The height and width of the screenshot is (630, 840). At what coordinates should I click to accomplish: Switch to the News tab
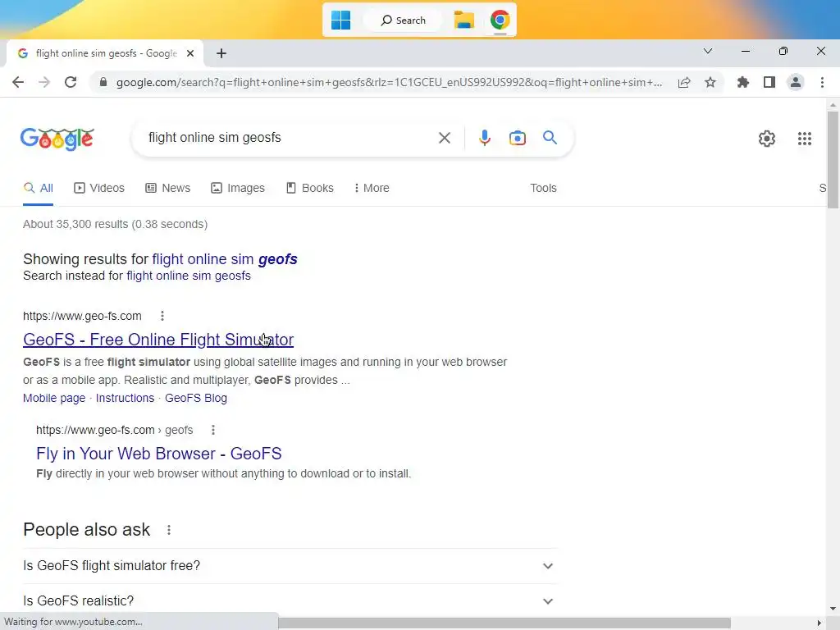pyautogui.click(x=168, y=188)
